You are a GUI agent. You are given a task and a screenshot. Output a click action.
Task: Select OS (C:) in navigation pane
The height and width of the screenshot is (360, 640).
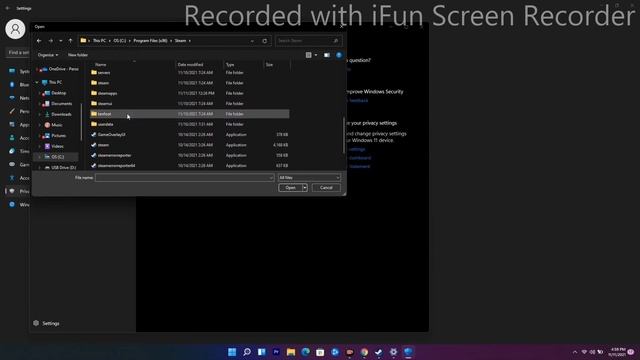57,157
